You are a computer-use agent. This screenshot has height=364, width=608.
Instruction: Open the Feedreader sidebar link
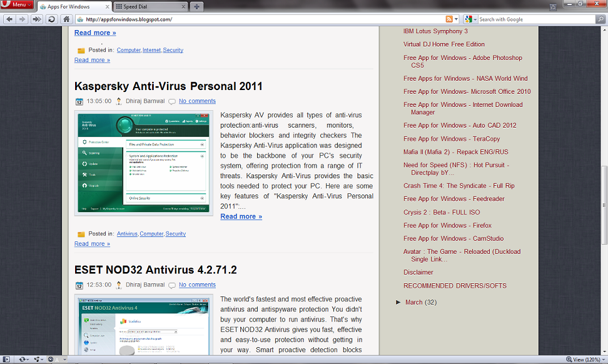(454, 199)
